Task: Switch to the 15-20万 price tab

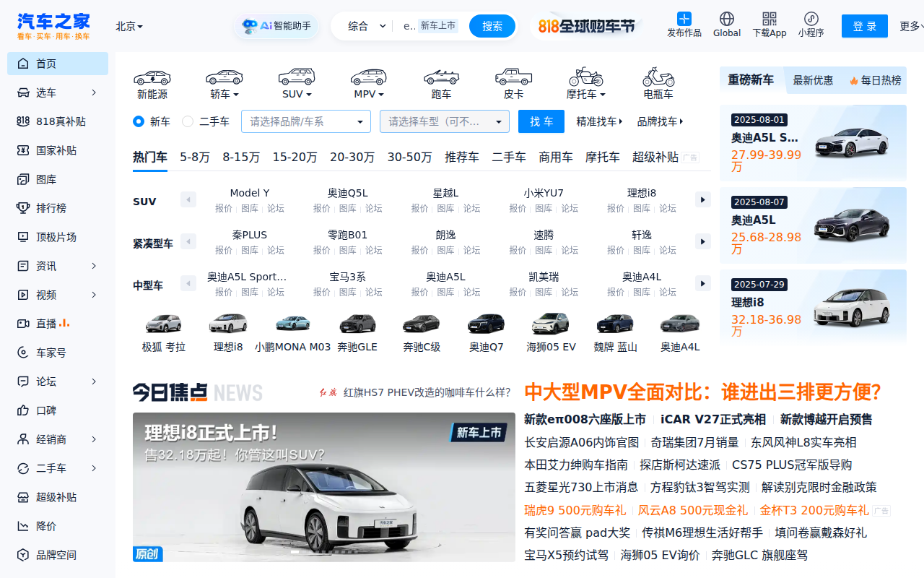Action: 295,157
